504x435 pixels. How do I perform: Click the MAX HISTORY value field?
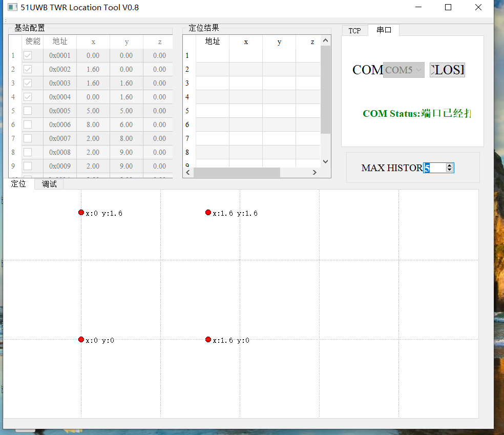pos(434,168)
